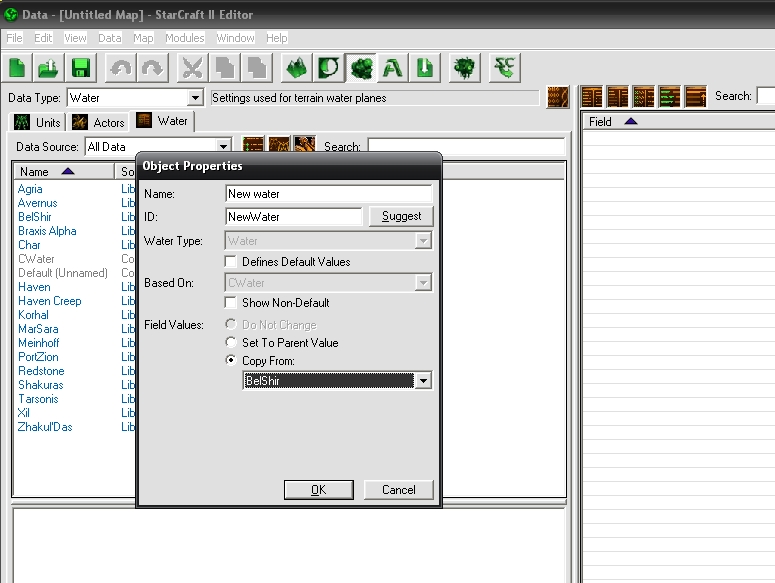Check the Show Non-Default checkbox

pyautogui.click(x=230, y=302)
